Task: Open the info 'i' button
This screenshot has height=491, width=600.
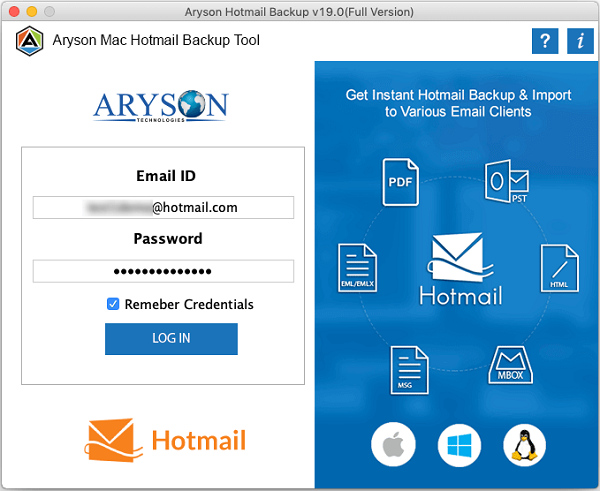Action: [580, 41]
